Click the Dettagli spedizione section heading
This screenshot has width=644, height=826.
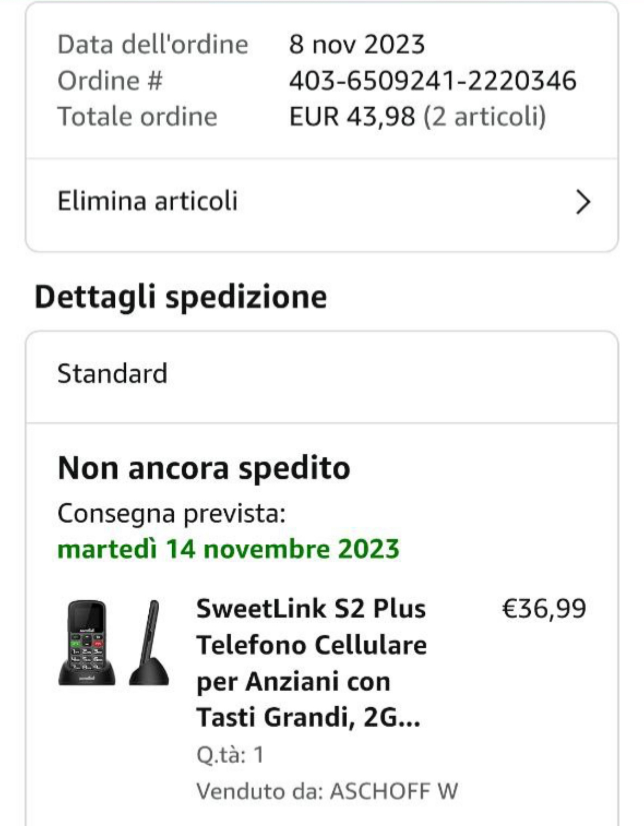(x=180, y=297)
